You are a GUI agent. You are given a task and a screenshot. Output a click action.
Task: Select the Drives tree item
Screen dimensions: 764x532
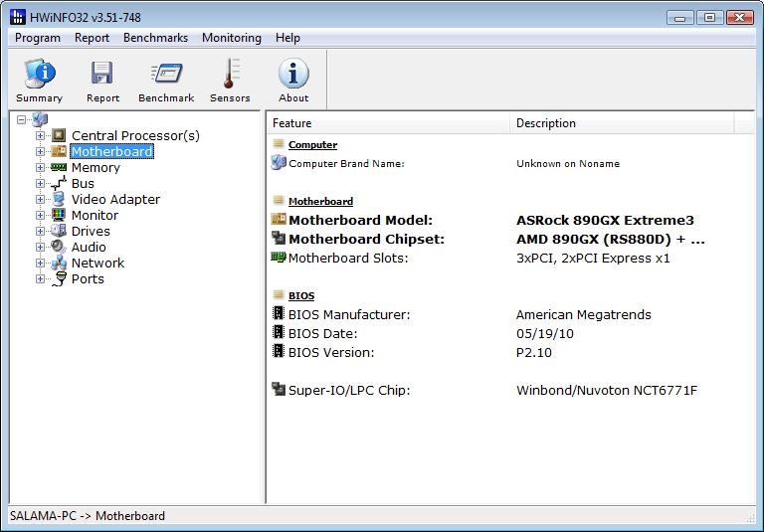[91, 231]
